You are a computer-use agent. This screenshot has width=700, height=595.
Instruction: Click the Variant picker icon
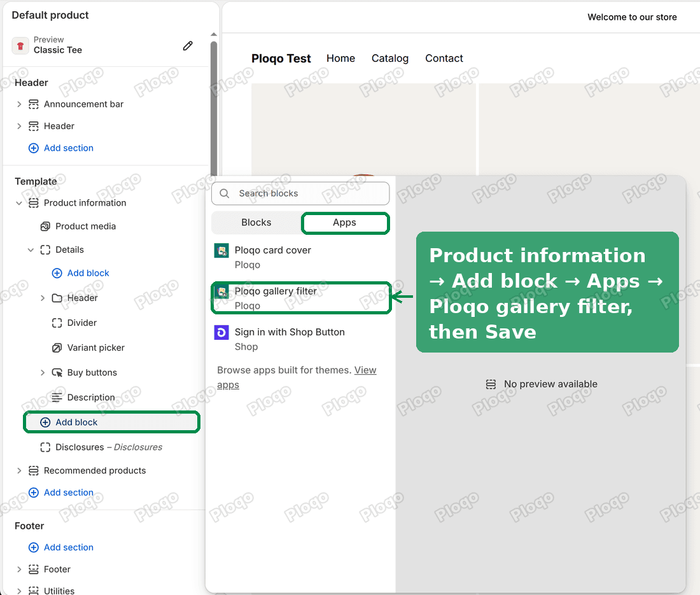[57, 347]
